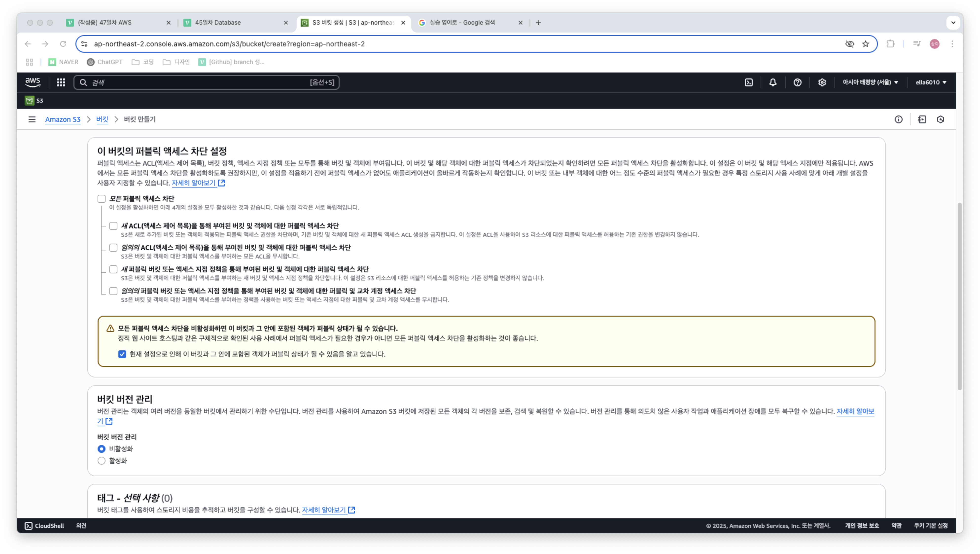This screenshot has height=554, width=980.
Task: Open the side navigation hamburger menu
Action: click(32, 120)
